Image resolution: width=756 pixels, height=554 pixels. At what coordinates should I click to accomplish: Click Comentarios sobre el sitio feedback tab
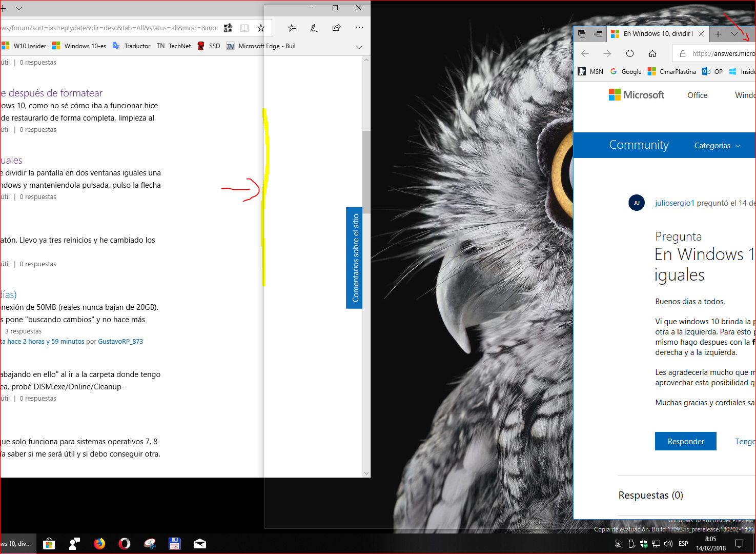click(x=355, y=258)
